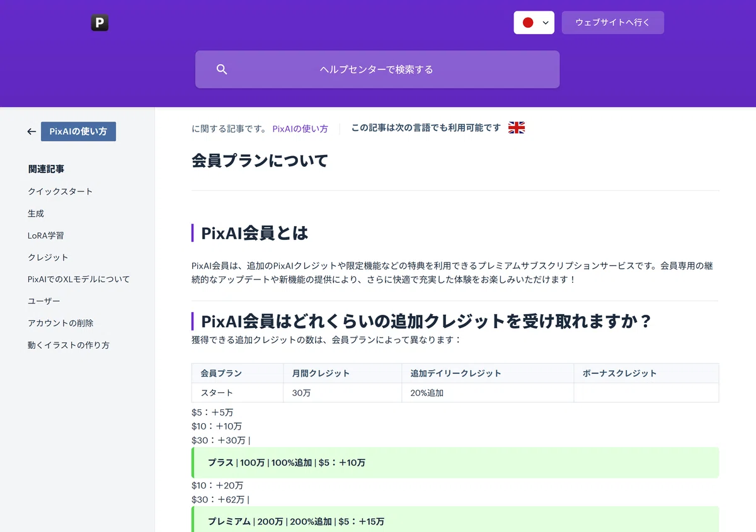
Task: Click the 20%追加 table cell
Action: pyautogui.click(x=488, y=393)
